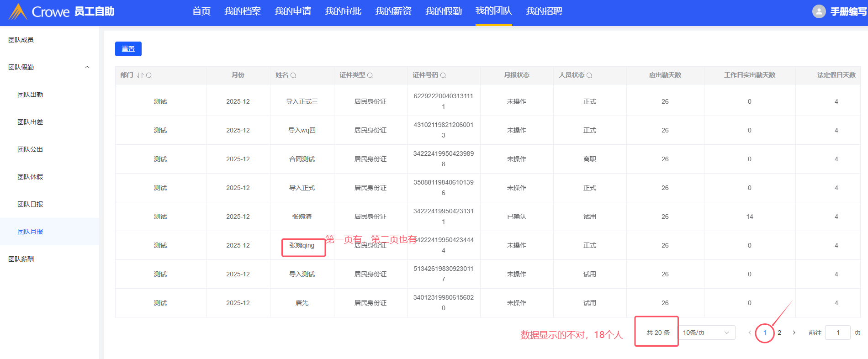Click 2025-12 month in 导入wq四 row
The height and width of the screenshot is (359, 868).
coord(238,130)
